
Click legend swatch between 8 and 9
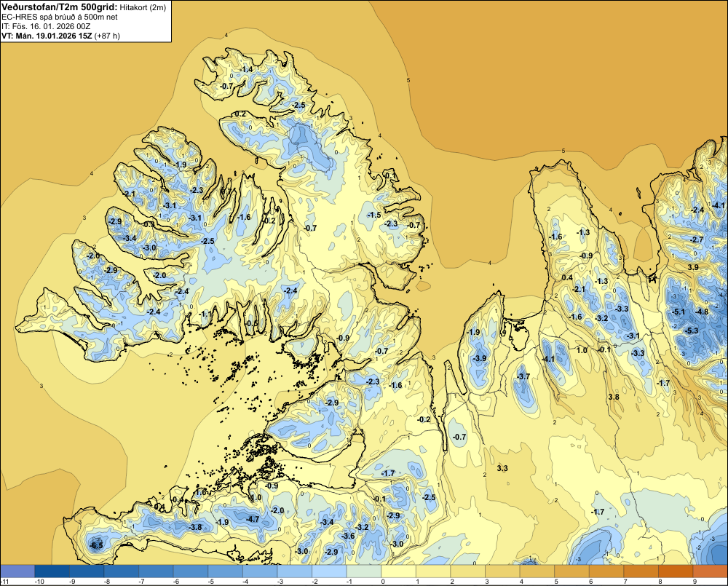(676, 571)
